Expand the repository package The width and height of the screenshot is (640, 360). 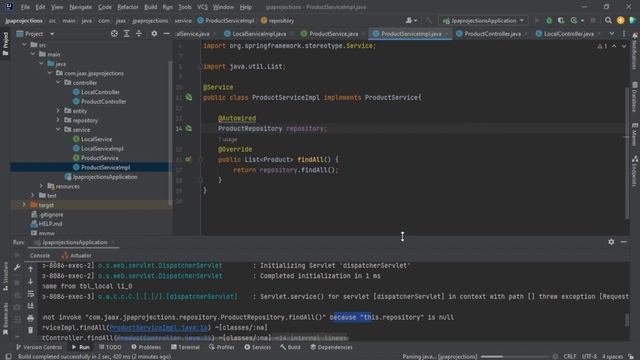[58, 120]
